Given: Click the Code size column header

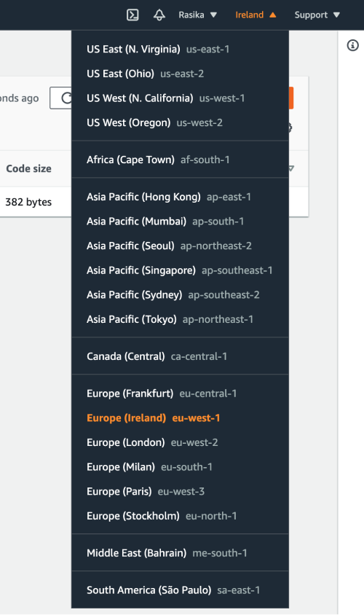Looking at the screenshot, I should click(x=28, y=168).
